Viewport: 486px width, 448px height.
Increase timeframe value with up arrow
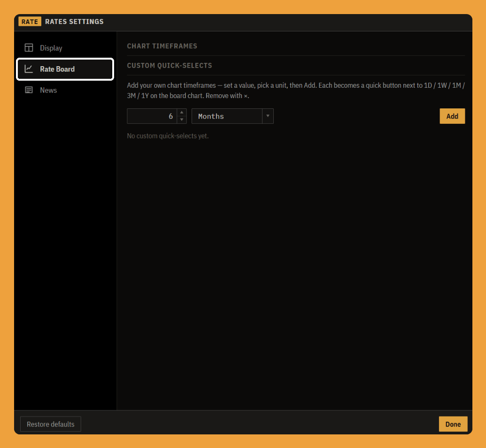pyautogui.click(x=182, y=113)
